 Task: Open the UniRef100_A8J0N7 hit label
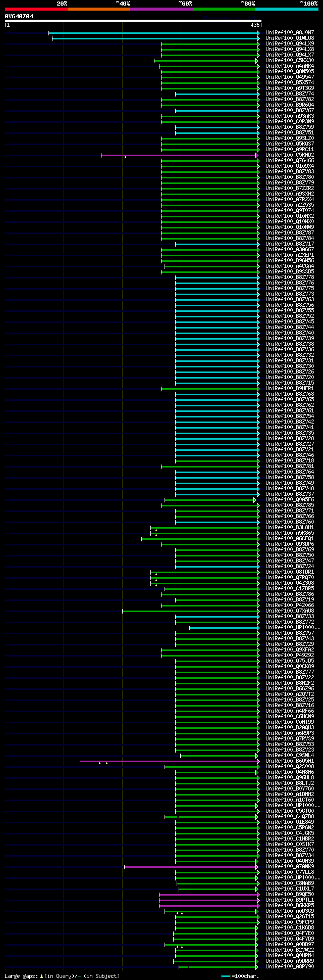(290, 33)
